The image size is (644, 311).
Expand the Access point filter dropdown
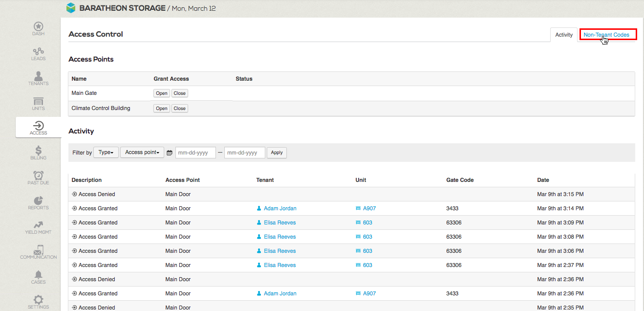pos(142,153)
